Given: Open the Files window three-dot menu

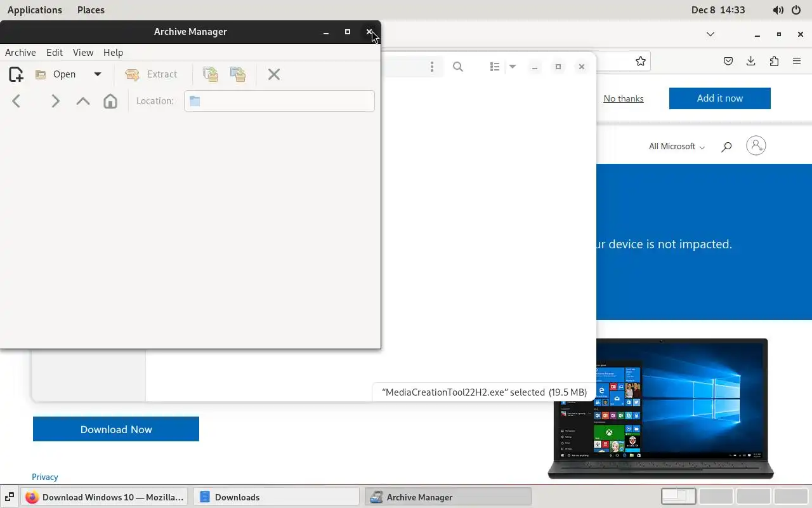Looking at the screenshot, I should pyautogui.click(x=432, y=67).
